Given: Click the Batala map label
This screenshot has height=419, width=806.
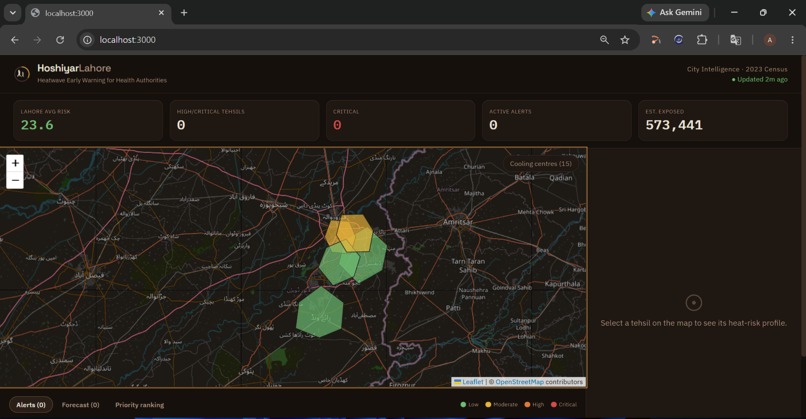Looking at the screenshot, I should click(524, 177).
